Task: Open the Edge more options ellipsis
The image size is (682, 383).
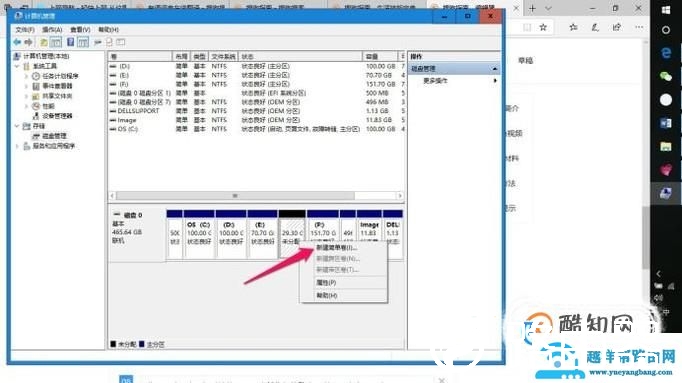Action: (x=639, y=27)
